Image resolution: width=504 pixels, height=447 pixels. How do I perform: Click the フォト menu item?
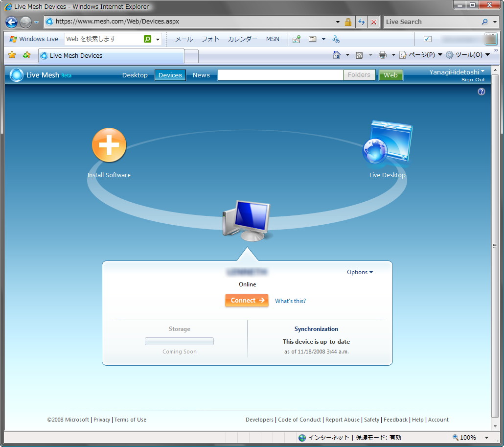210,39
